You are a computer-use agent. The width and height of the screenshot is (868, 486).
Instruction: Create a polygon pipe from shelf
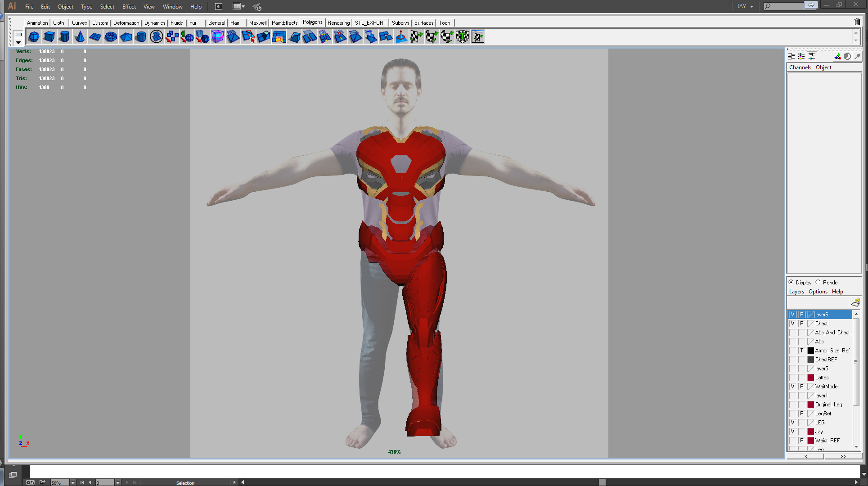click(x=141, y=36)
